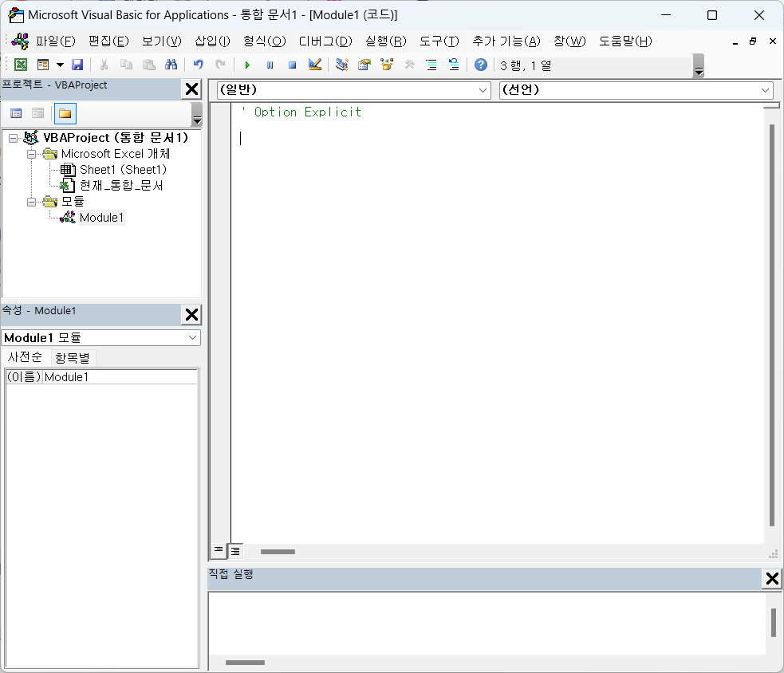Open the standard toolbar options arrow
This screenshot has height=673, width=784.
[699, 66]
